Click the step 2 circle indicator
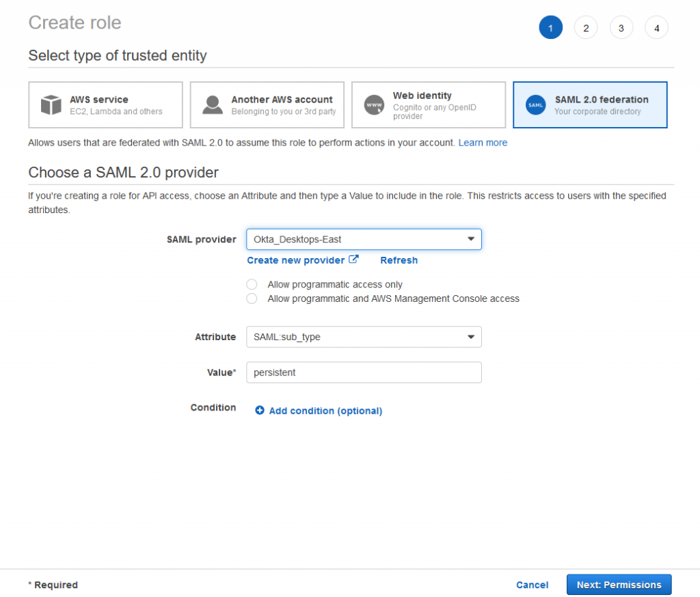The height and width of the screenshot is (597, 700). tap(586, 27)
